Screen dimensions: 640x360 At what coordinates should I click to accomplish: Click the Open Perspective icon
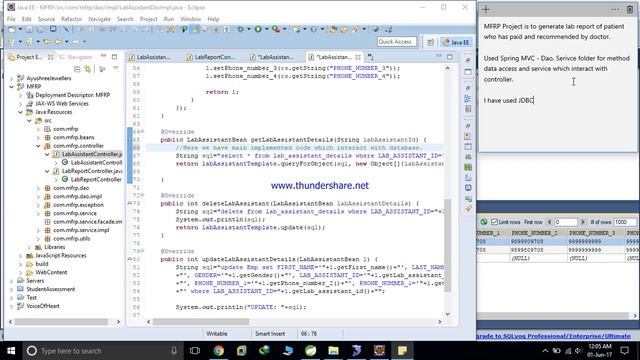tap(430, 42)
